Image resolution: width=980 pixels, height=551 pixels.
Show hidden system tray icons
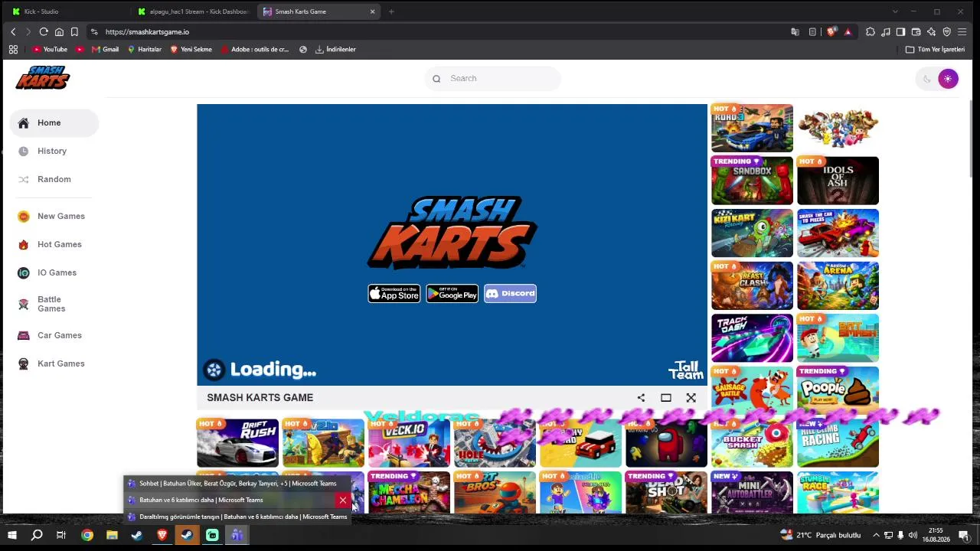coord(877,536)
